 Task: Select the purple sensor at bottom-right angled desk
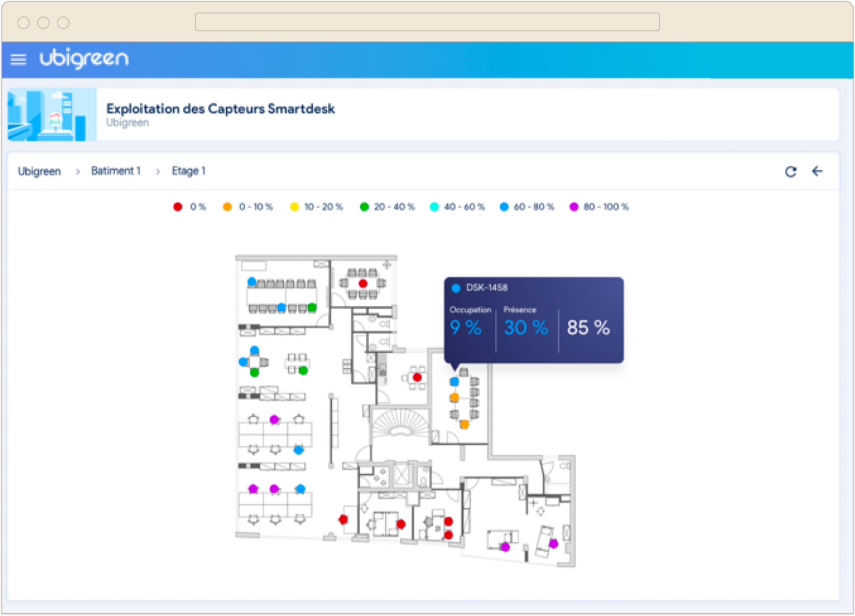(x=553, y=544)
